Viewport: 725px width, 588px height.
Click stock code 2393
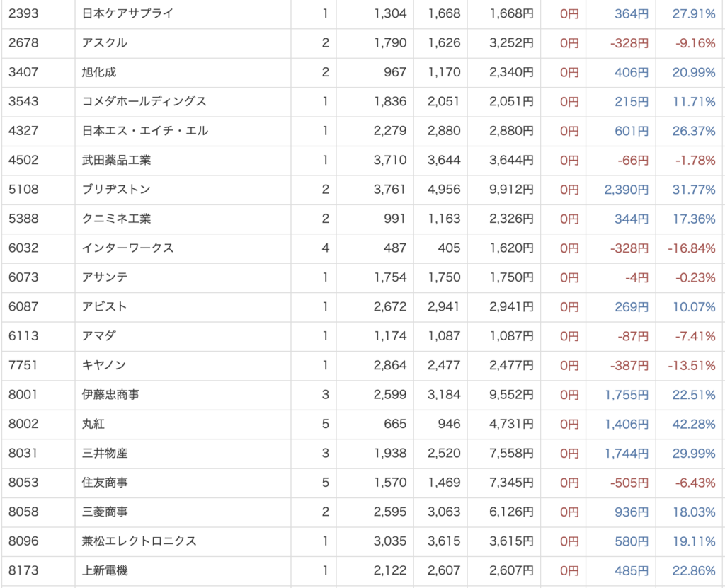pos(23,13)
